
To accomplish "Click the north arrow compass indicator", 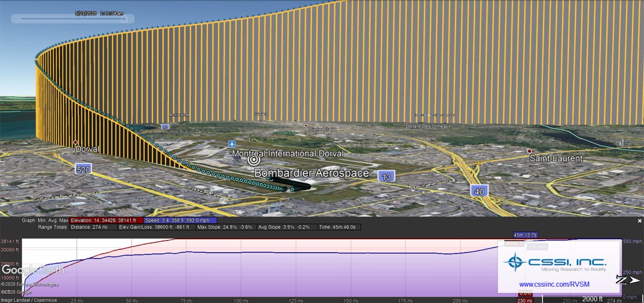I will point(628,280).
